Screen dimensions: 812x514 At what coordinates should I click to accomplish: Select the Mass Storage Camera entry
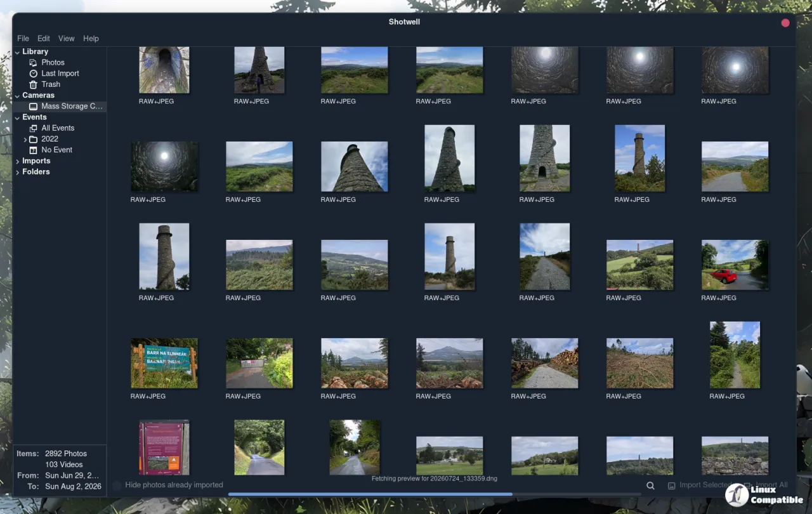point(60,107)
